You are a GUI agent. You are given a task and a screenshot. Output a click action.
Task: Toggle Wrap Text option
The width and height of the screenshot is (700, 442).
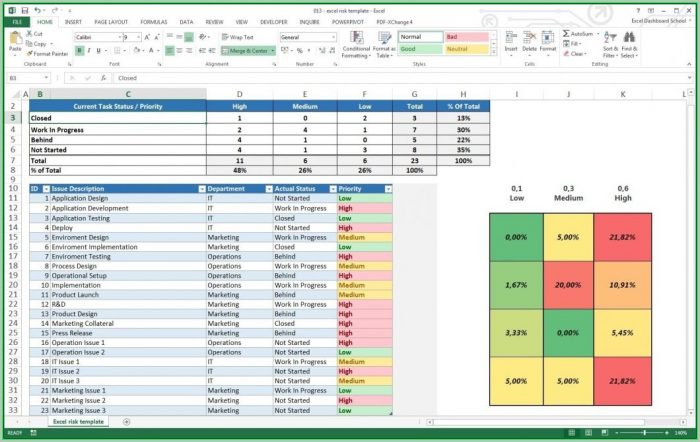tap(237, 37)
